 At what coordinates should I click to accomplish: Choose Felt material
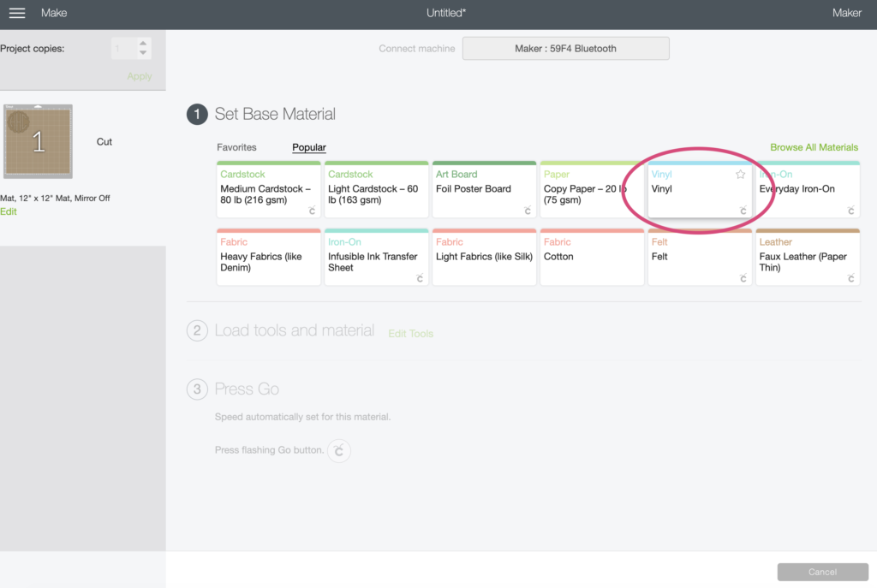pos(700,257)
